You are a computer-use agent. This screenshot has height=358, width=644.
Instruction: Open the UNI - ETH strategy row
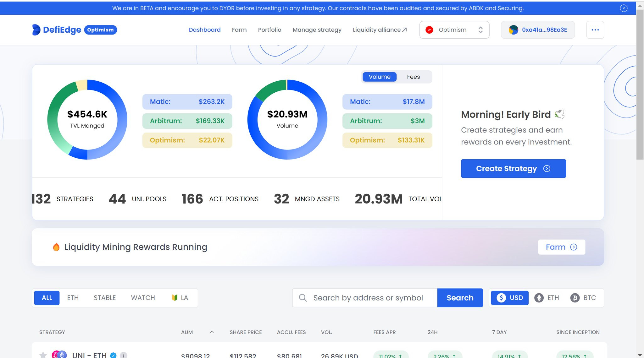[319, 350]
